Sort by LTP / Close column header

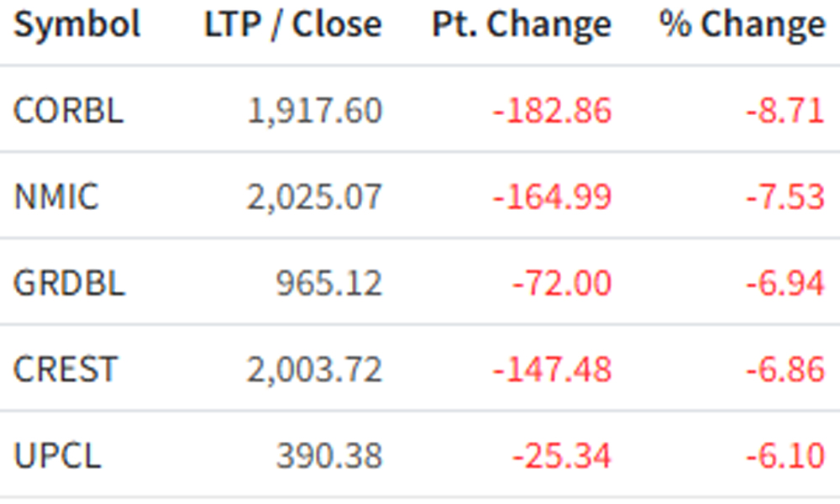click(x=293, y=24)
